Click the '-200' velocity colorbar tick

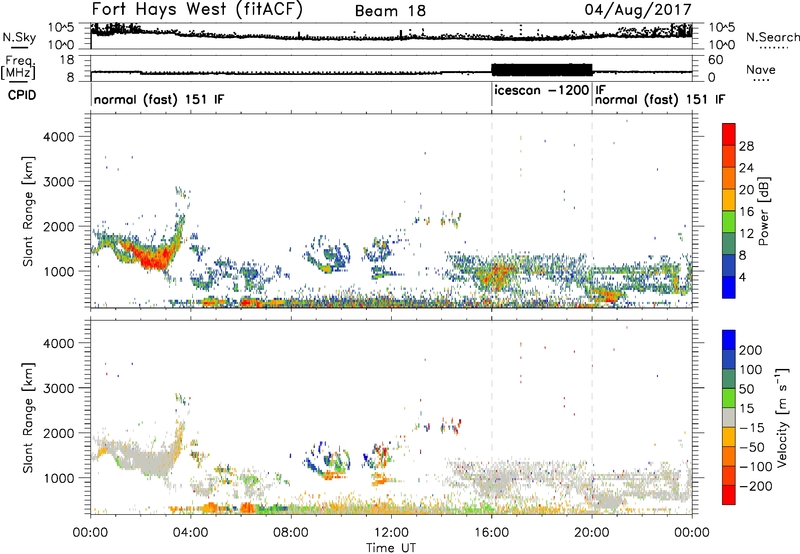pyautogui.click(x=756, y=486)
